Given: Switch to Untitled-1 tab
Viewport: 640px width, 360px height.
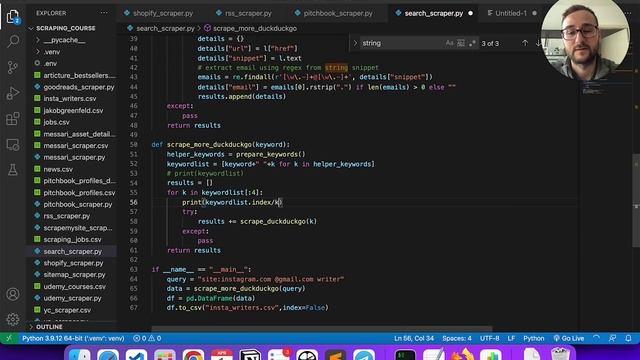Looking at the screenshot, I should point(511,13).
